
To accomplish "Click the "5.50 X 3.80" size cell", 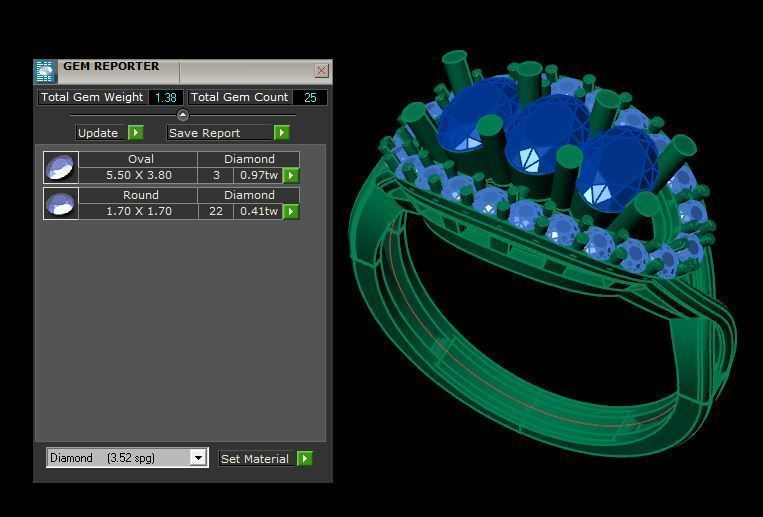I will pyautogui.click(x=138, y=175).
